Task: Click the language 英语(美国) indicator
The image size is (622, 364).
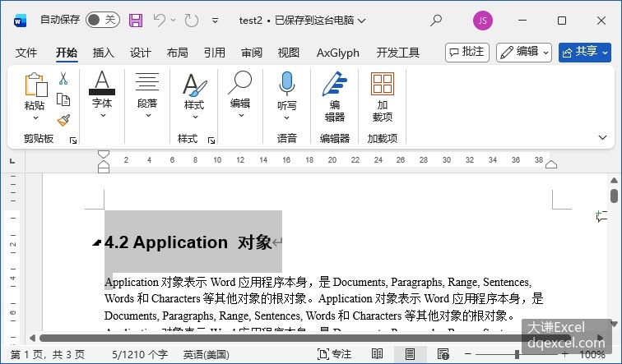Action: click(x=206, y=354)
